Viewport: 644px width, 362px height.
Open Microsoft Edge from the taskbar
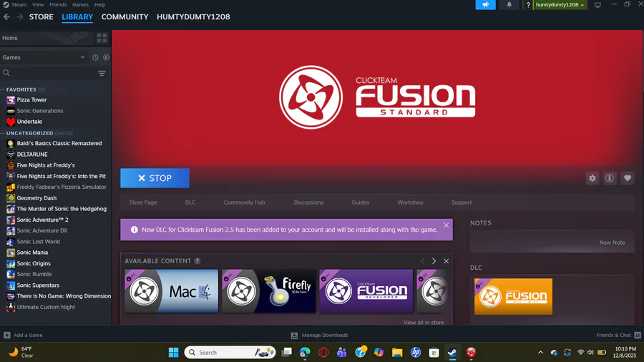coord(305,352)
